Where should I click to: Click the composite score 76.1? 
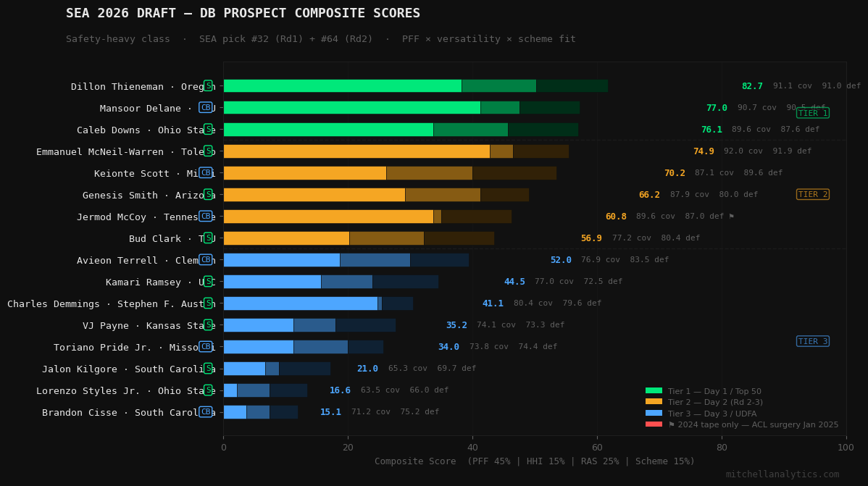pos(711,130)
